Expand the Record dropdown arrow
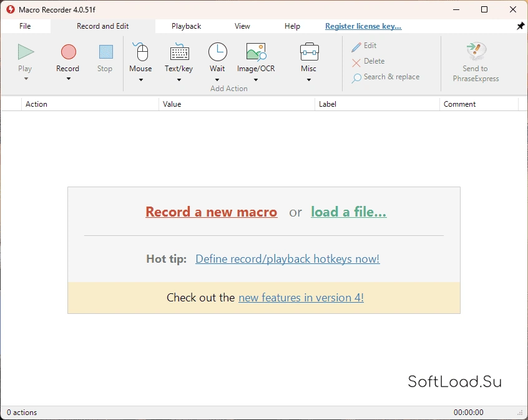Screen dimensions: 528x420 coord(69,79)
